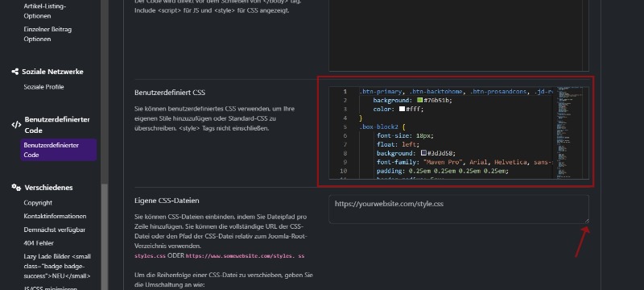Open Benutzerdefinierter Code section heading
The width and height of the screenshot is (644, 290).
pyautogui.click(x=57, y=125)
